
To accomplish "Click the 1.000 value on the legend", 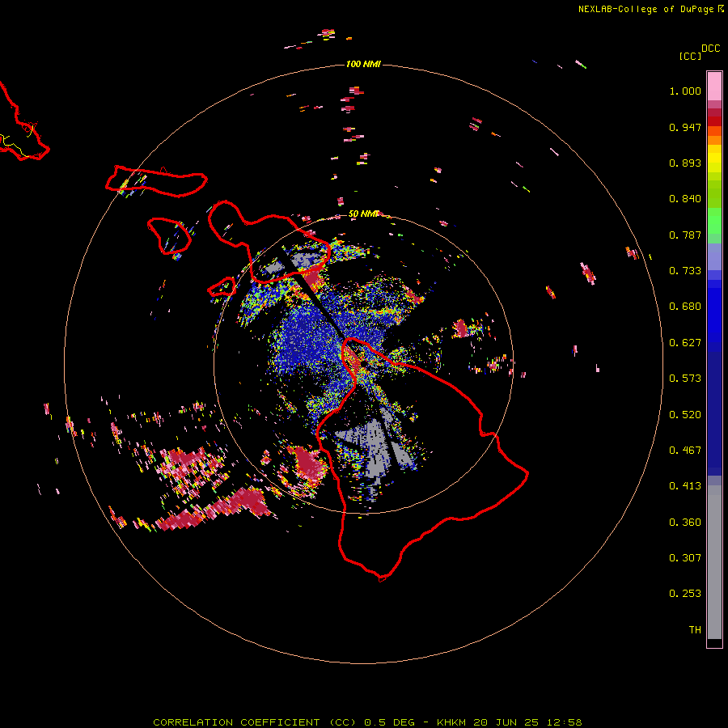I will tap(685, 91).
